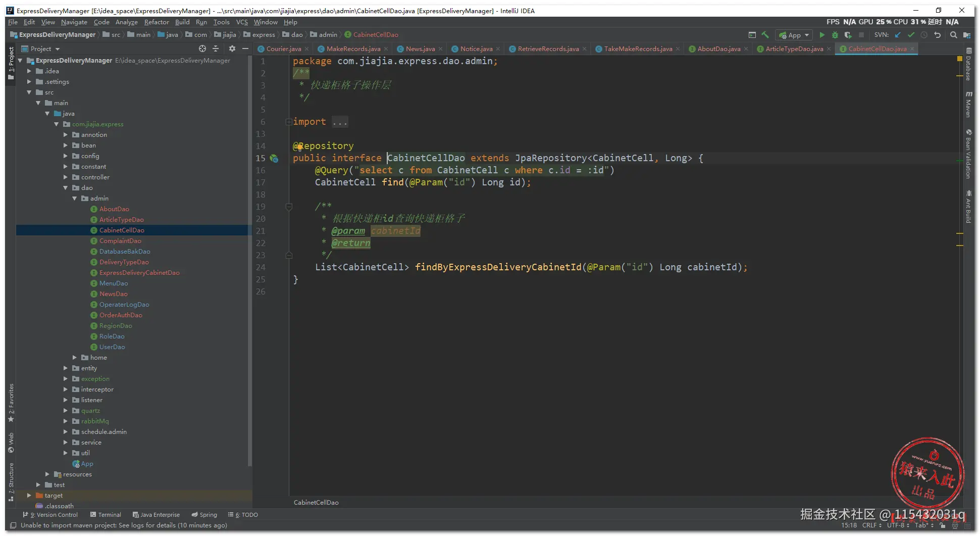This screenshot has height=536, width=980.
Task: Run the App configuration with green play button
Action: click(x=822, y=35)
